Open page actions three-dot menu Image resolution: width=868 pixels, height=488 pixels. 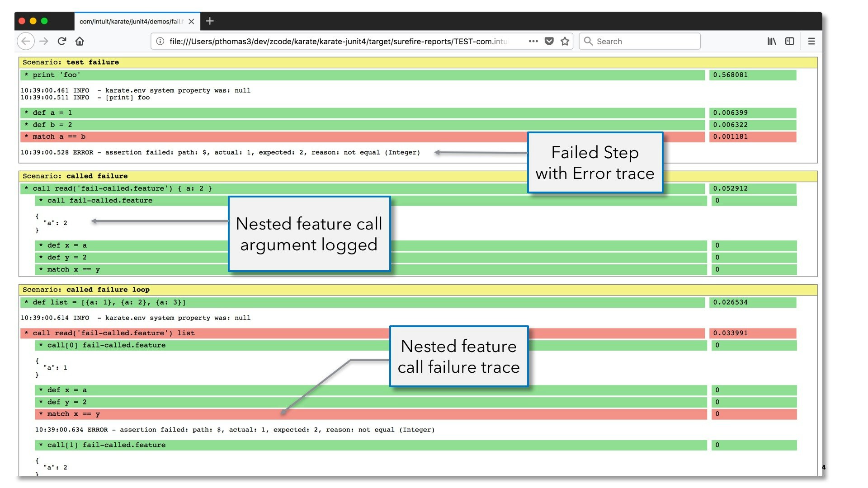coord(533,41)
